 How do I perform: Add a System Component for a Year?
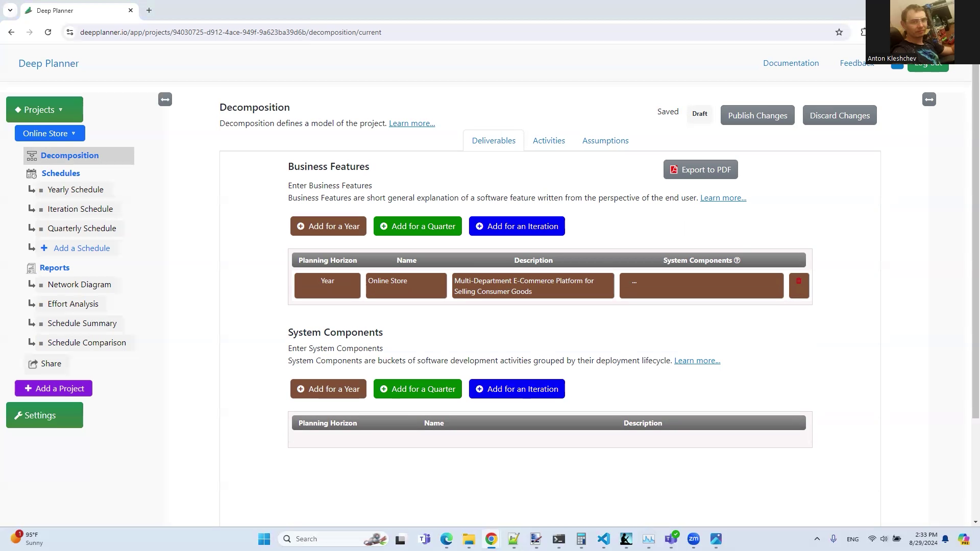[328, 389]
